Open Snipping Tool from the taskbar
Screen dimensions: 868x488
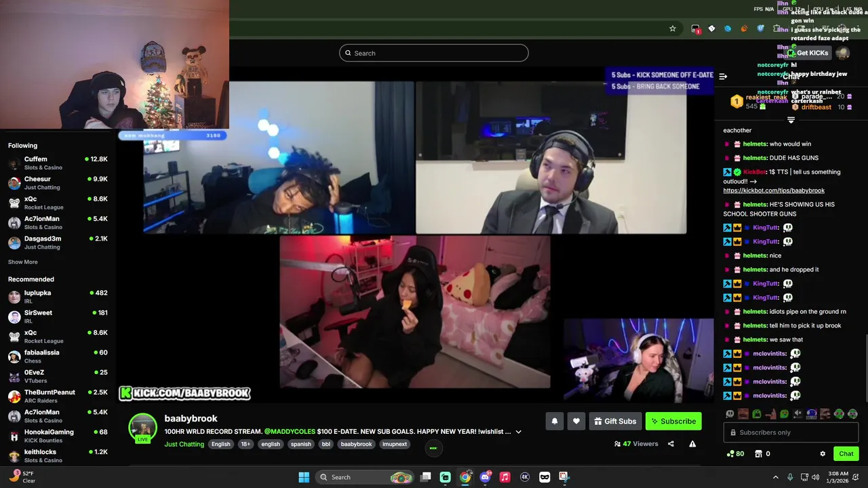(x=564, y=477)
